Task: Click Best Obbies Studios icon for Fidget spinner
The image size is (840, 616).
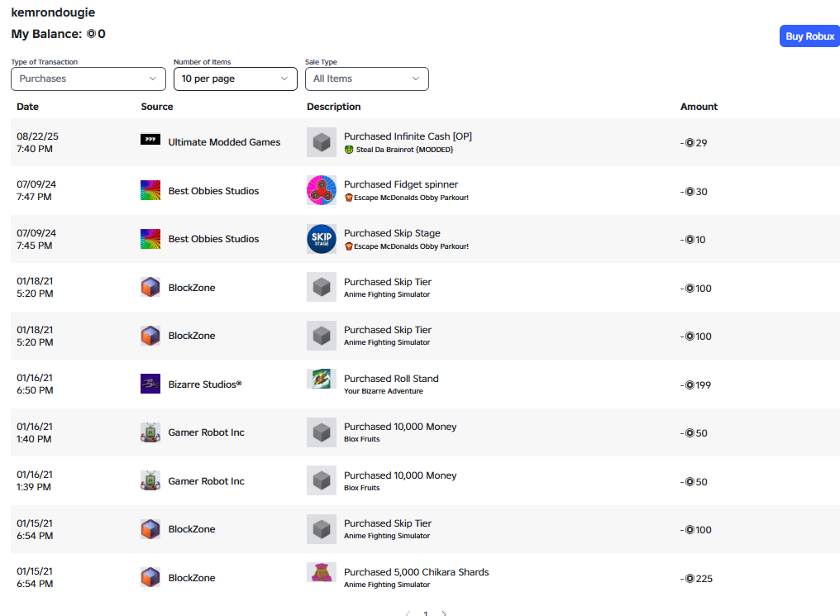Action: click(150, 190)
